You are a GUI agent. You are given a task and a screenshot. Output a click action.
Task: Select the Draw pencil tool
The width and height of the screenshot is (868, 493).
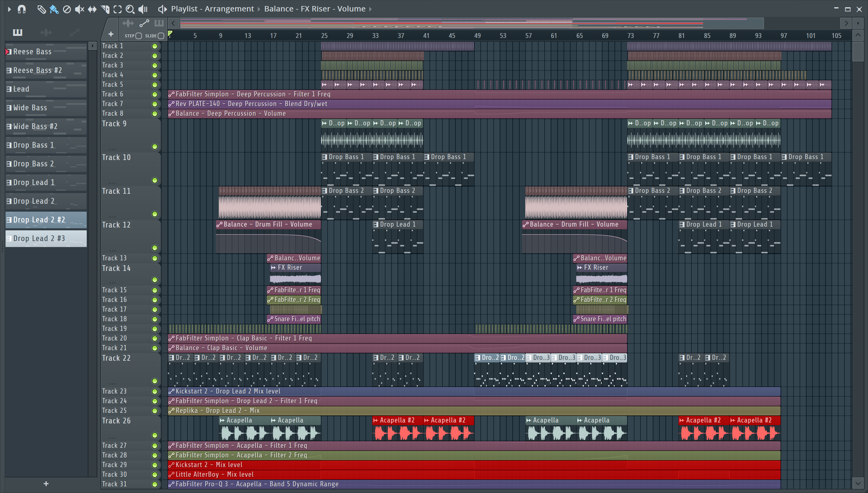pos(41,9)
